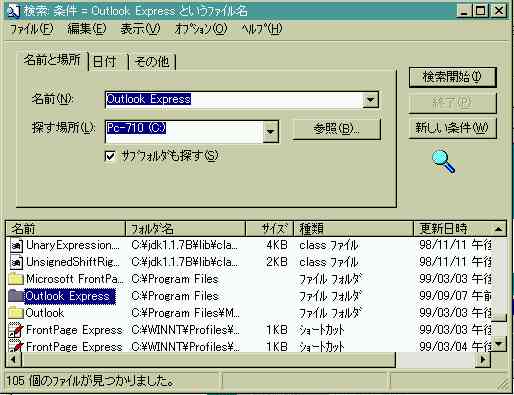
Task: Maximize the search window
Action: [480, 11]
